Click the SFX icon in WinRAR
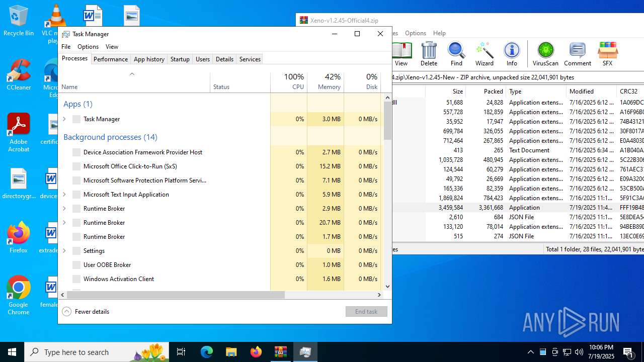 coord(607,54)
